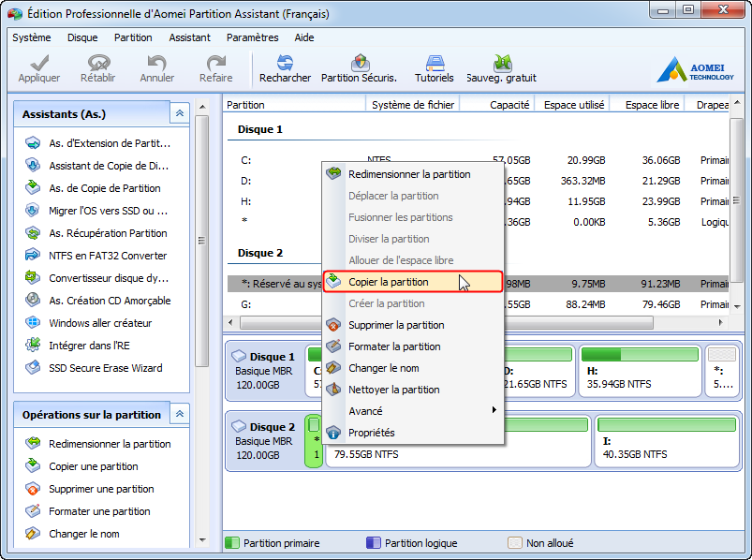The height and width of the screenshot is (560, 752).
Task: Open the Tutoriels toolbar icon
Action: [x=435, y=63]
